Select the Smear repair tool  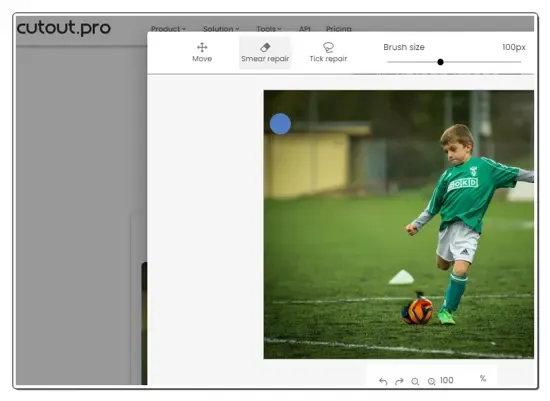pyautogui.click(x=265, y=52)
